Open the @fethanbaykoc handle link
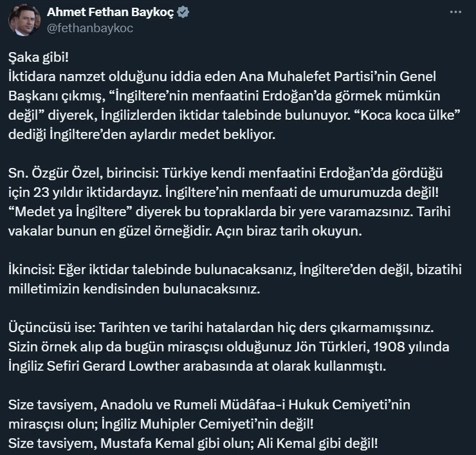The height and width of the screenshot is (455, 476). [91, 29]
